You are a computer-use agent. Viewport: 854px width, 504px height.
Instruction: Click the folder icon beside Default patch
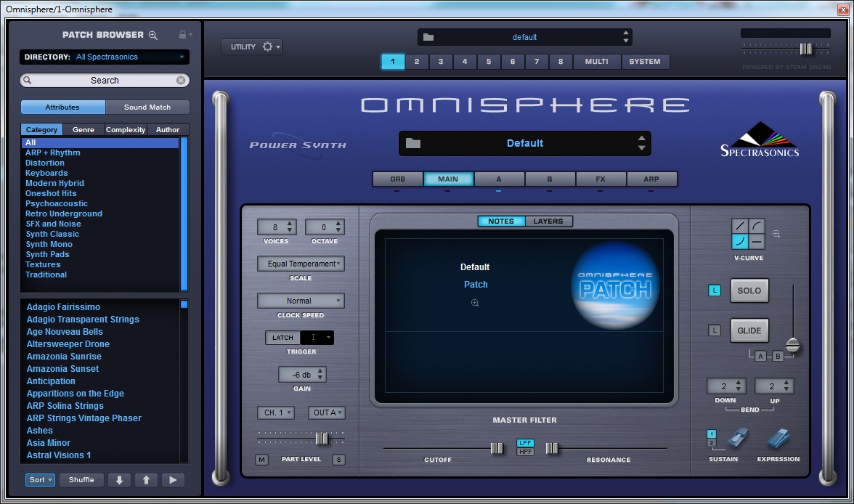tap(413, 143)
